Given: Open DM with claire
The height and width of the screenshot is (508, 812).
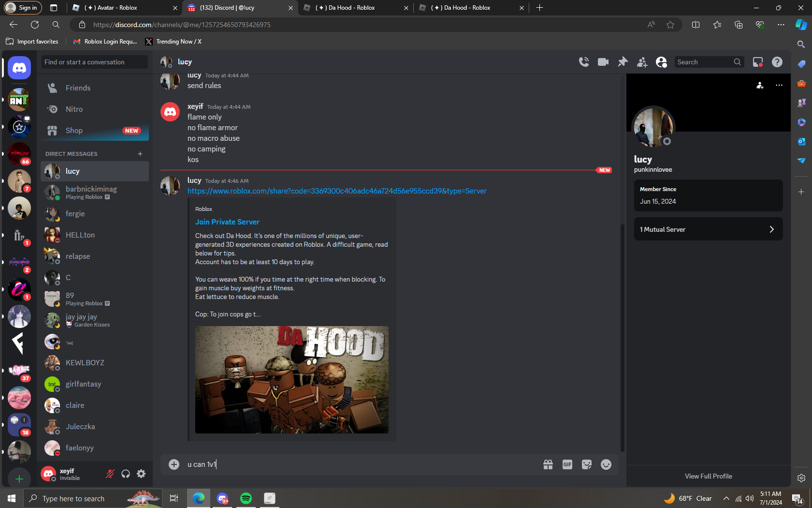Looking at the screenshot, I should (95, 405).
